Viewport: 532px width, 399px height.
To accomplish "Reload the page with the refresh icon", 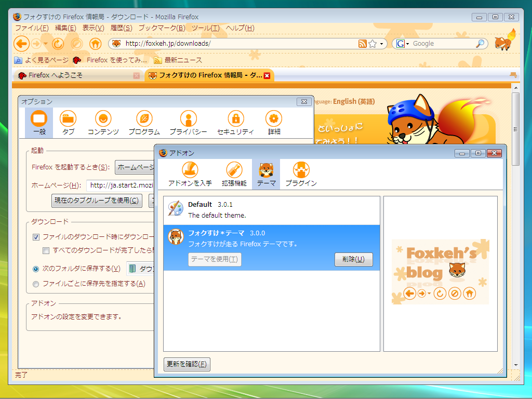I will [x=58, y=44].
